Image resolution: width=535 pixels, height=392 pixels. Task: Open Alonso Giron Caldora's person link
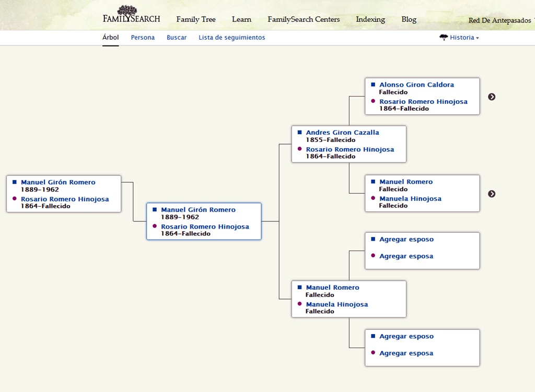tap(416, 85)
